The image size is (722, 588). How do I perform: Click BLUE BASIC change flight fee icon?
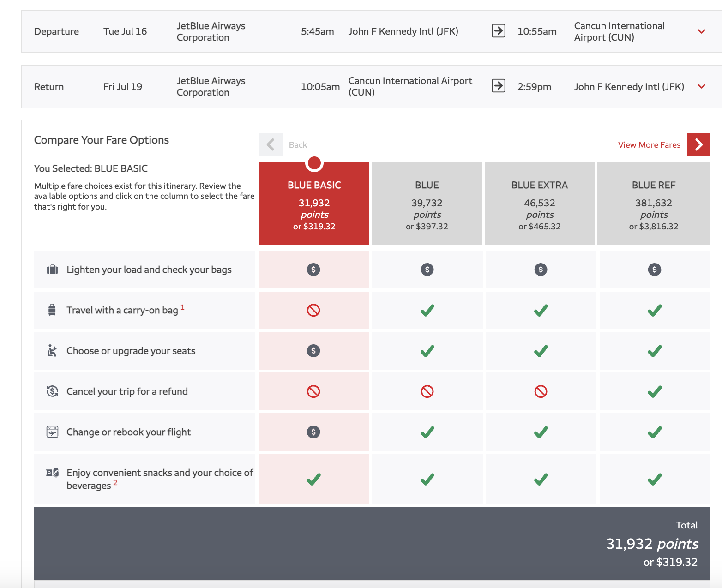click(x=313, y=432)
